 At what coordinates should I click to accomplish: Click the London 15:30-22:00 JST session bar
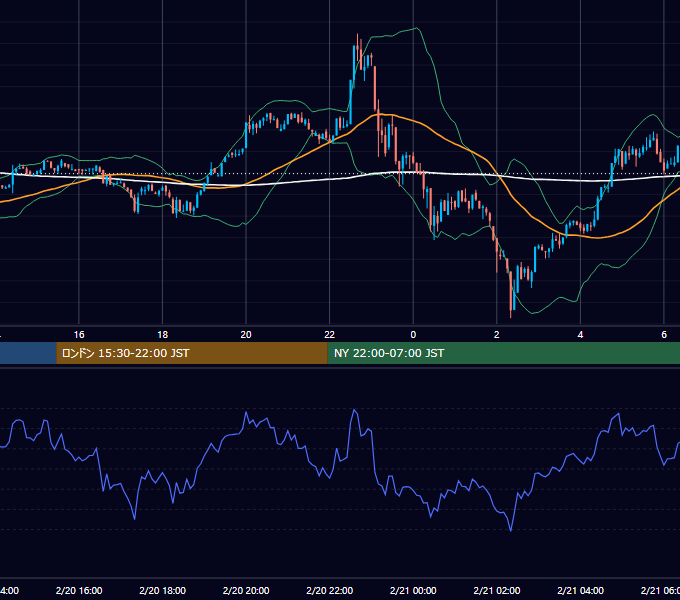click(192, 353)
